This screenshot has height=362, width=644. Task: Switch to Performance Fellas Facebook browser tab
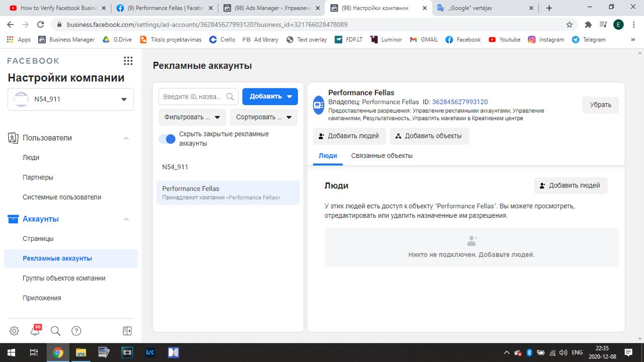(164, 8)
